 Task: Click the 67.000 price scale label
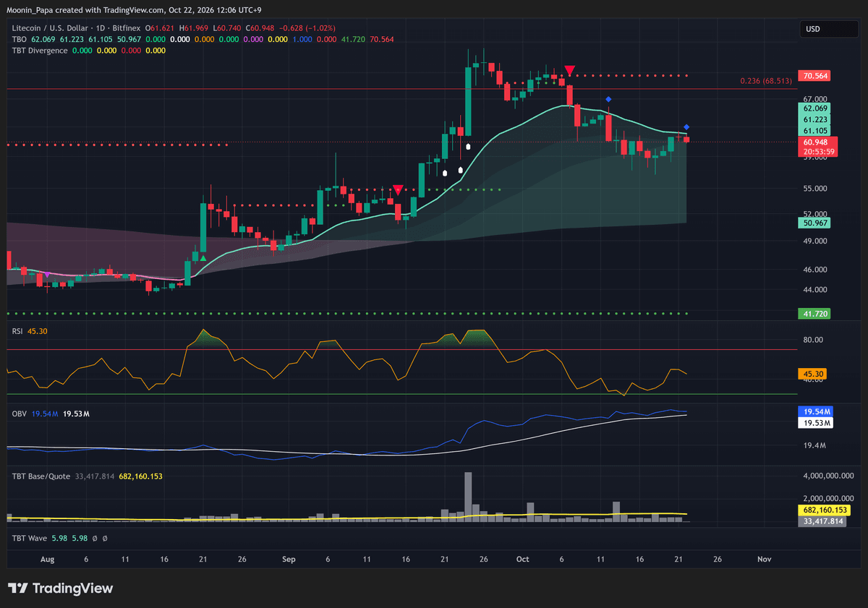pyautogui.click(x=814, y=99)
